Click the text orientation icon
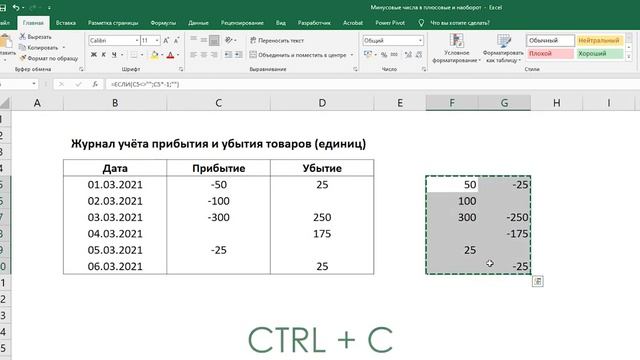The width and height of the screenshot is (640, 360). click(229, 40)
